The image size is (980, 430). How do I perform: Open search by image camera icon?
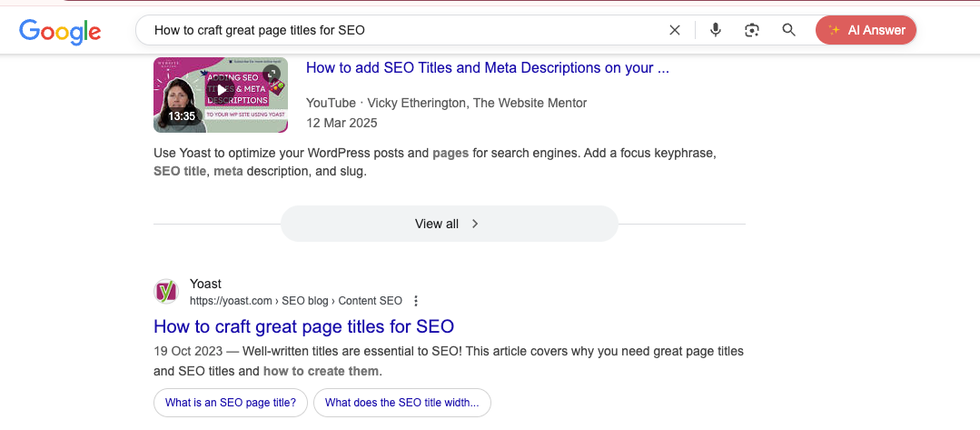click(x=752, y=30)
